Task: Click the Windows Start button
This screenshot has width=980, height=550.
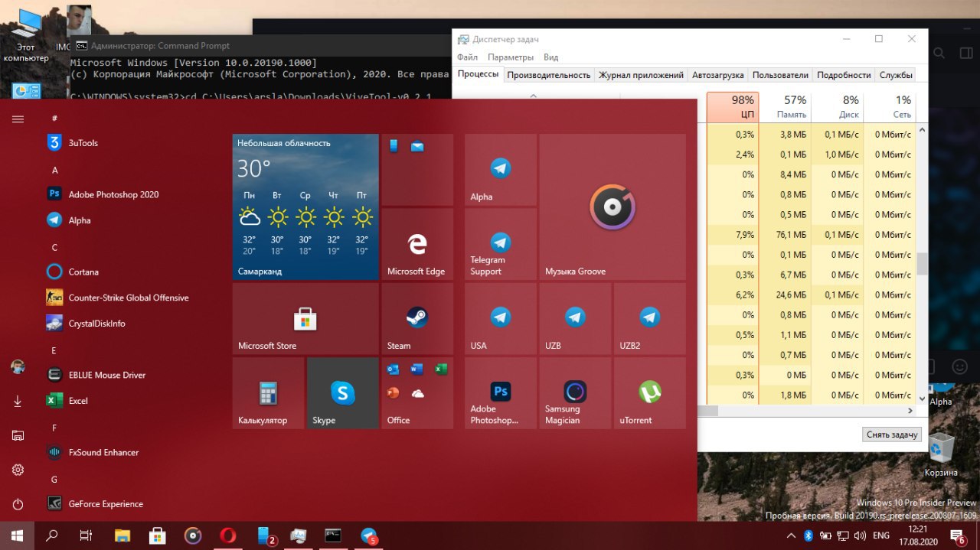Action: pos(17,535)
